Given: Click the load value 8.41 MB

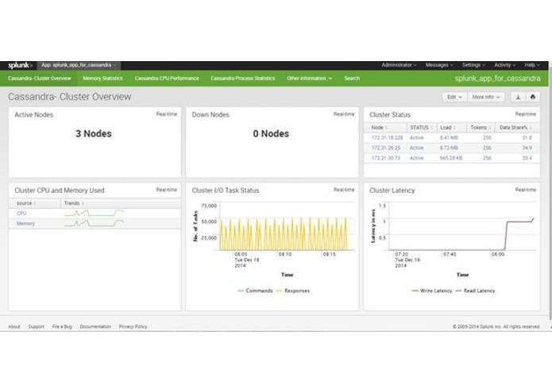Looking at the screenshot, I should click(449, 138).
